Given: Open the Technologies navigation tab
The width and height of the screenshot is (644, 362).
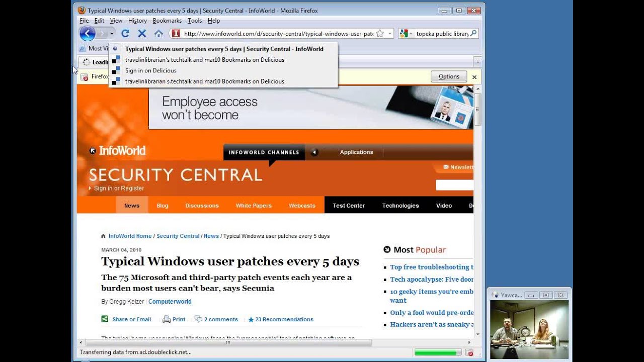Looking at the screenshot, I should coord(400,205).
